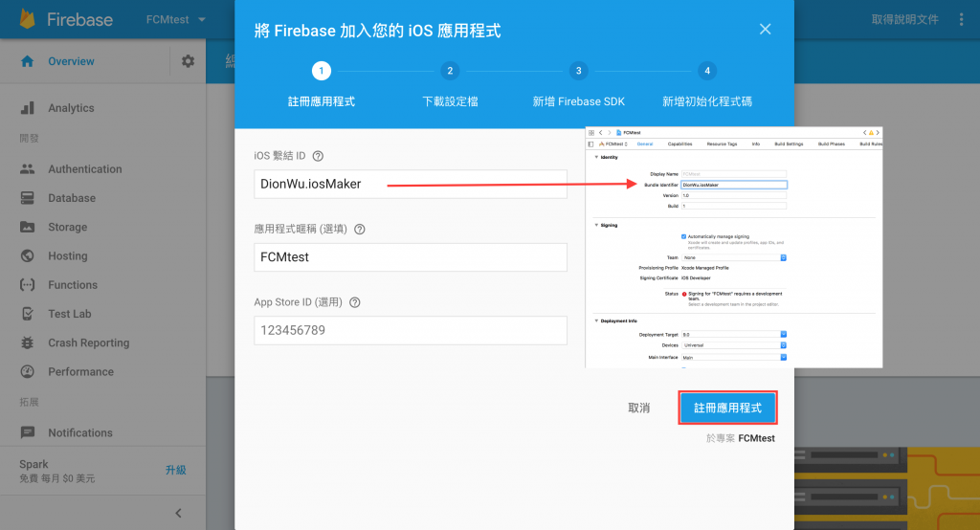This screenshot has width=980, height=530.
Task: Click the 取消 cancel button
Action: point(638,409)
